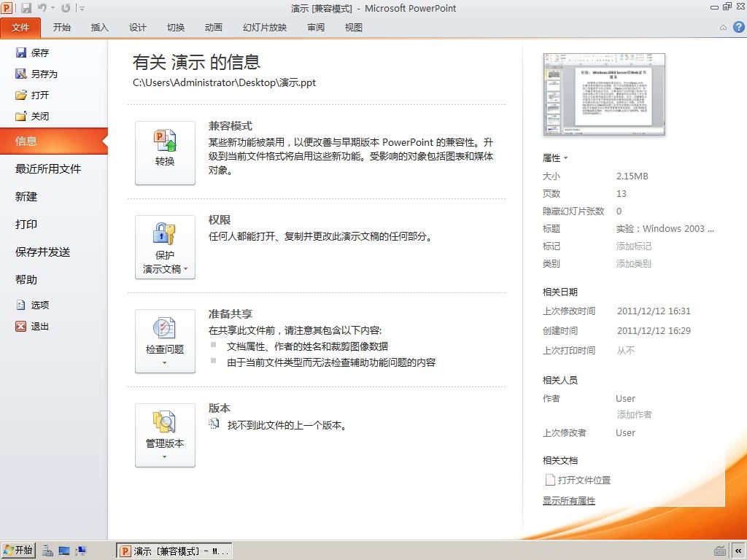Choose 另存为 in the backstage menu
This screenshot has width=747, height=560.
pos(36,74)
